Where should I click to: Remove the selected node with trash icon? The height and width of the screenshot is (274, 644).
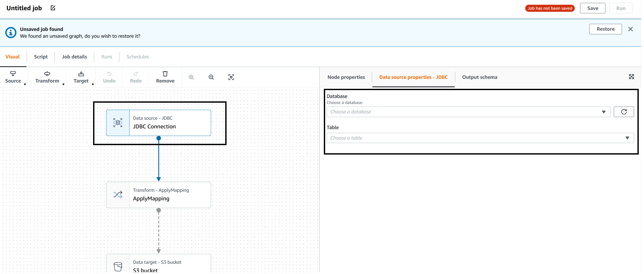pyautogui.click(x=165, y=77)
